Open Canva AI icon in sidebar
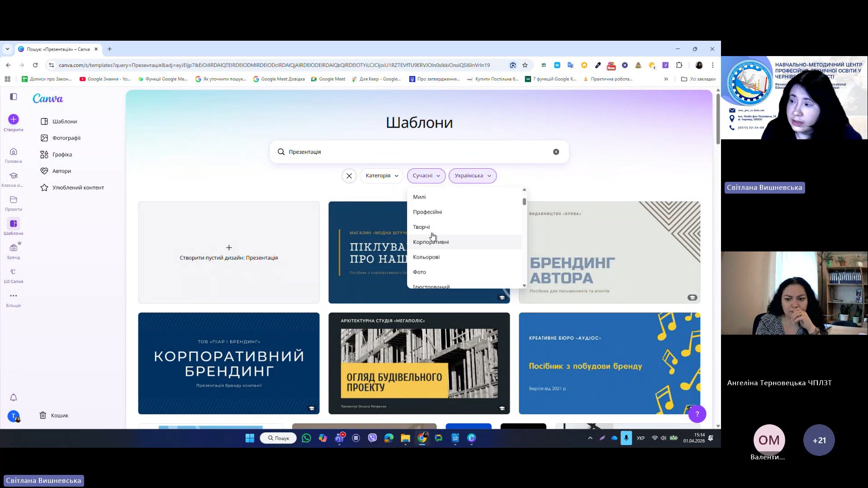The image size is (868, 488). point(14,272)
